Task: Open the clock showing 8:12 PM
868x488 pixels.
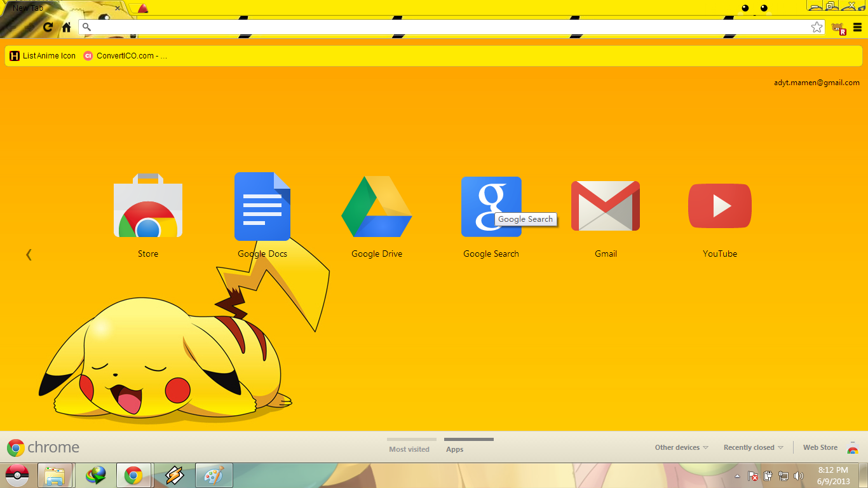Action: pyautogui.click(x=834, y=476)
